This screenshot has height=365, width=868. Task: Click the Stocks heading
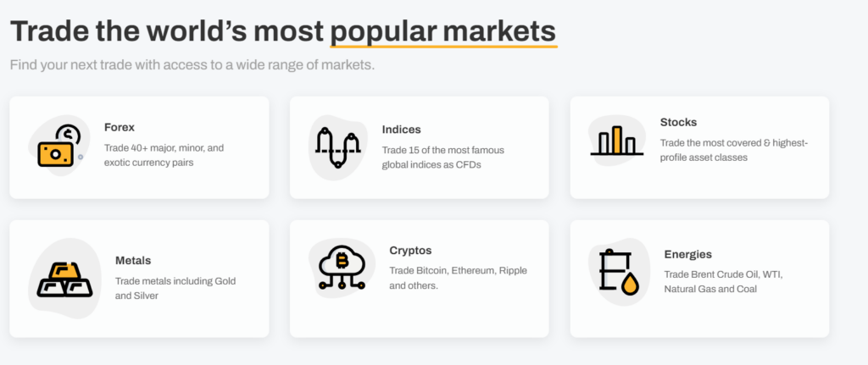tap(678, 122)
